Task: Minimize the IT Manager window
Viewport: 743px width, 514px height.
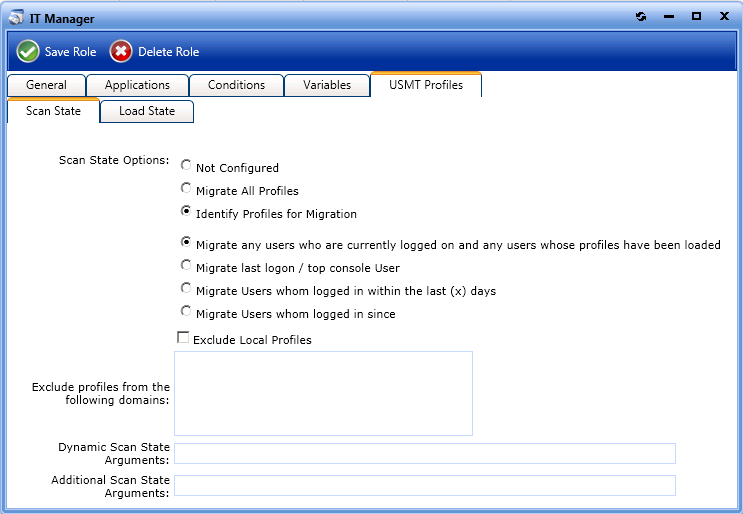Action: [x=669, y=17]
